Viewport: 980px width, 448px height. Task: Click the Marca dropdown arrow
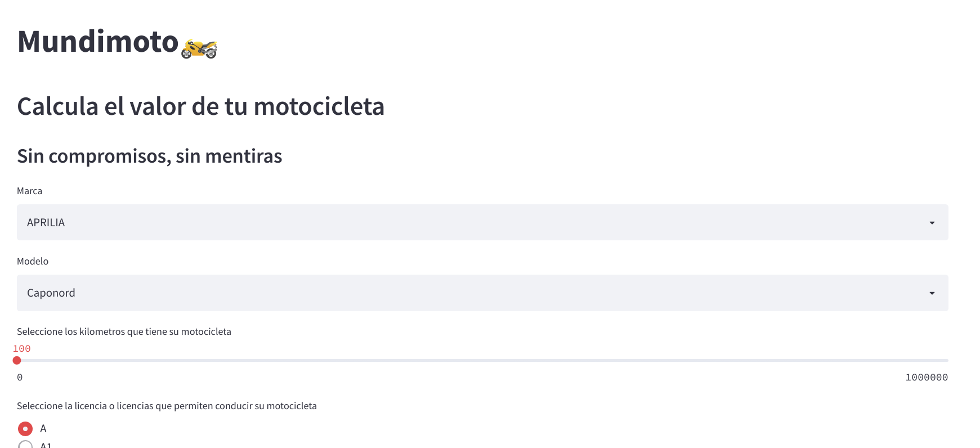(x=932, y=223)
